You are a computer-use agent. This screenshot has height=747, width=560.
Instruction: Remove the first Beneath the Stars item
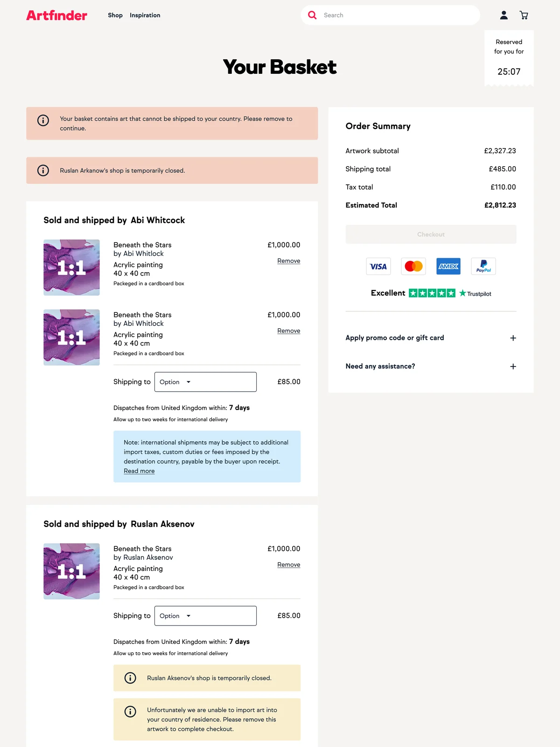click(x=289, y=261)
